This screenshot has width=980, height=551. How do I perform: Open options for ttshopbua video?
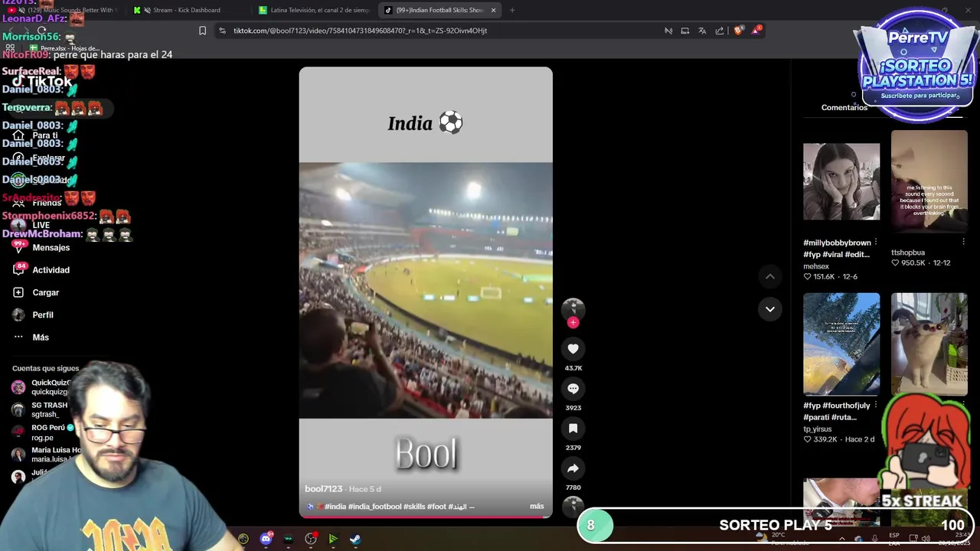963,242
